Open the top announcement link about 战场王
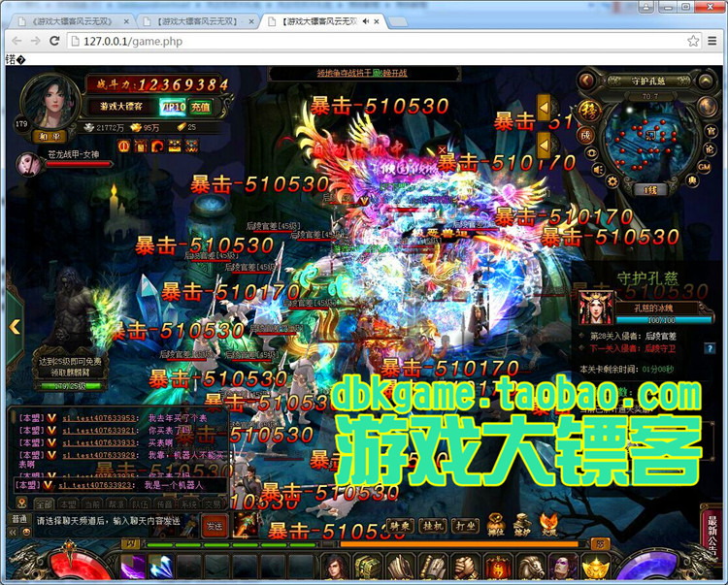The width and height of the screenshot is (728, 585). (362, 73)
